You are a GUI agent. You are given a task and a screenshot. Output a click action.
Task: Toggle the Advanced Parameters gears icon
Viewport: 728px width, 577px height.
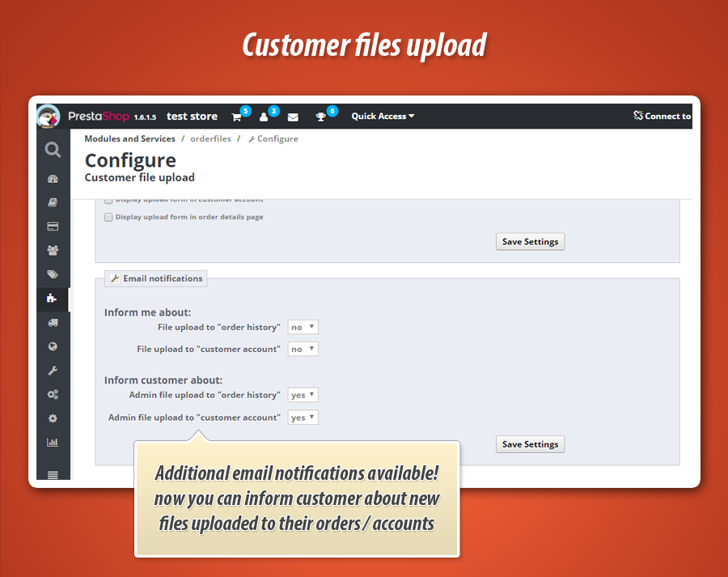(x=53, y=394)
